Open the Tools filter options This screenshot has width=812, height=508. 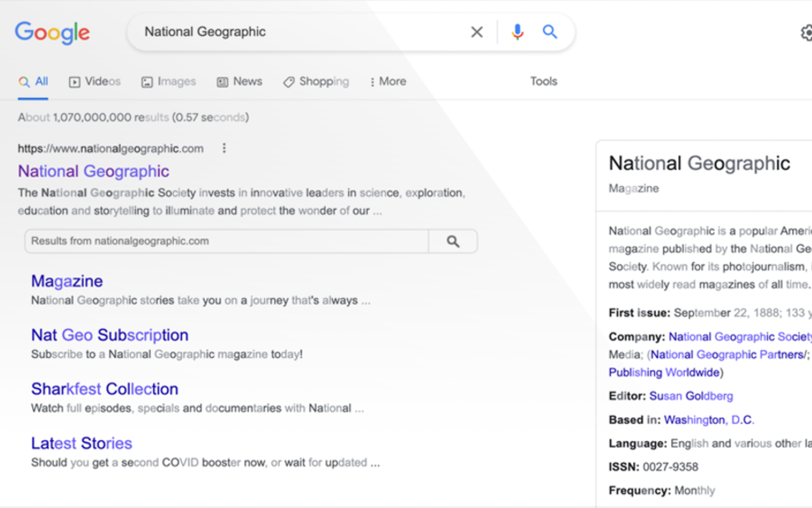[x=544, y=81]
